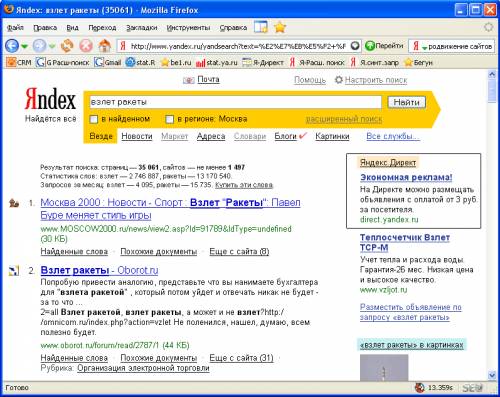Tick the в найденном checkbox
Viewport: 500px width, 397px height.
click(94, 119)
